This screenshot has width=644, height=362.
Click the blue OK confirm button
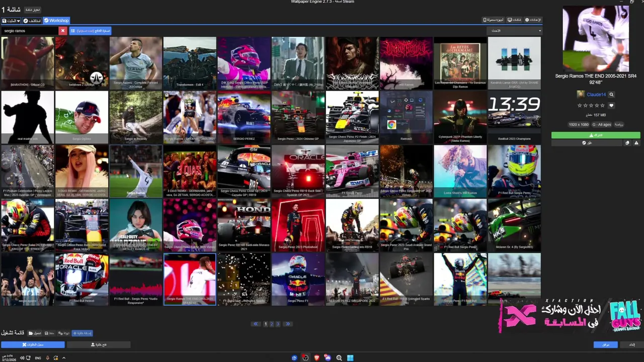[x=605, y=344]
